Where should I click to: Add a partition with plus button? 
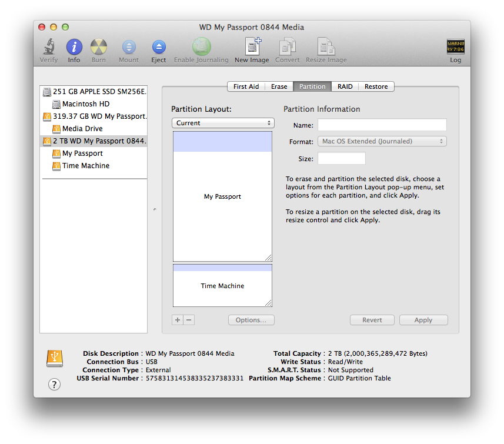pos(178,320)
